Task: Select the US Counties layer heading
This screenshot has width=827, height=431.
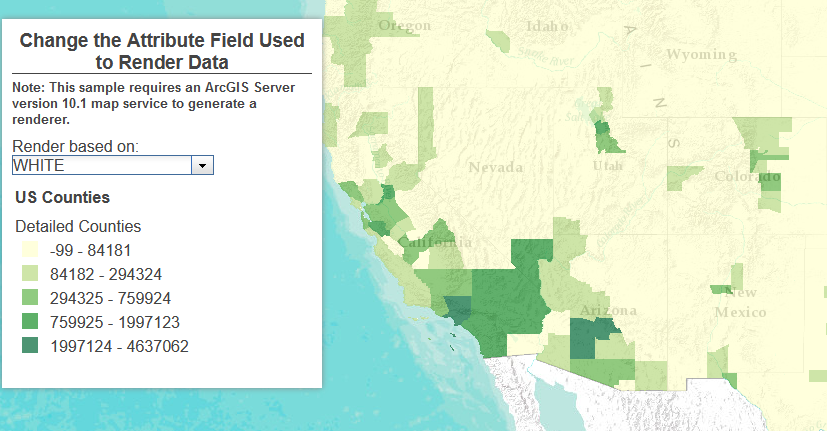Action: tap(61, 197)
